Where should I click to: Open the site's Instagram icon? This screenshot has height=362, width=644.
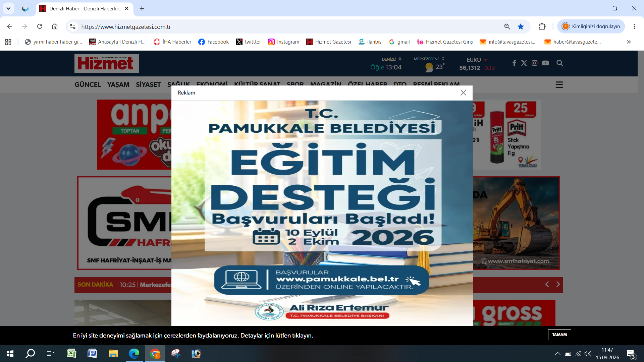[x=535, y=63]
